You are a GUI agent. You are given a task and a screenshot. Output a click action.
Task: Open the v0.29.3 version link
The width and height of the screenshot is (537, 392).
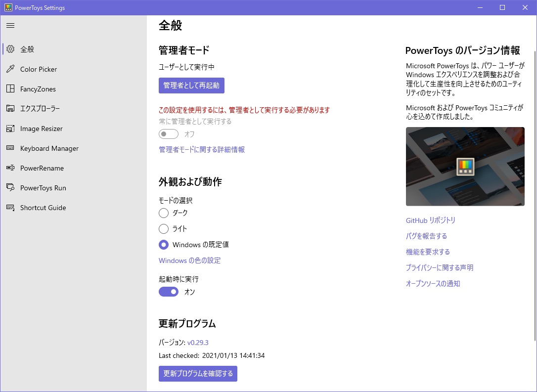[198, 343]
